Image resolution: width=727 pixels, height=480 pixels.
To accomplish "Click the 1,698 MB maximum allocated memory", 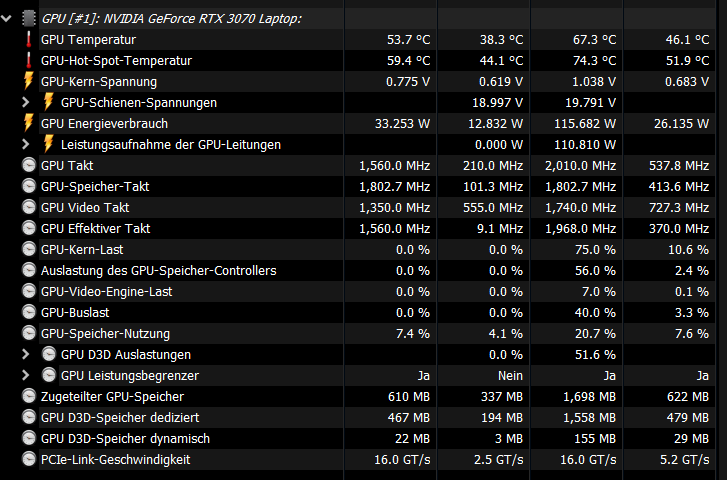I will [590, 397].
